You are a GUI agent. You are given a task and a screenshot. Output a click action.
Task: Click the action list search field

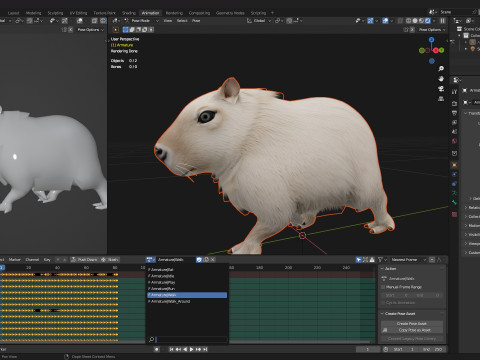click(x=191, y=339)
